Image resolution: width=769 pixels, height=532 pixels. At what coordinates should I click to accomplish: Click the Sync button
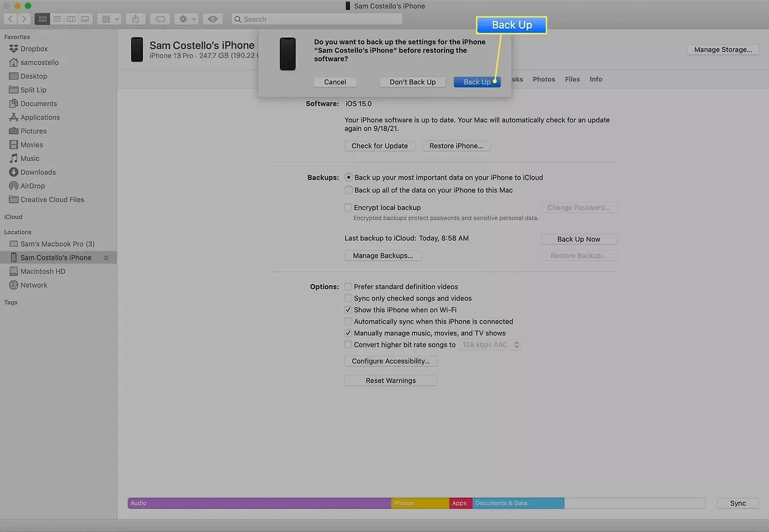pos(738,503)
